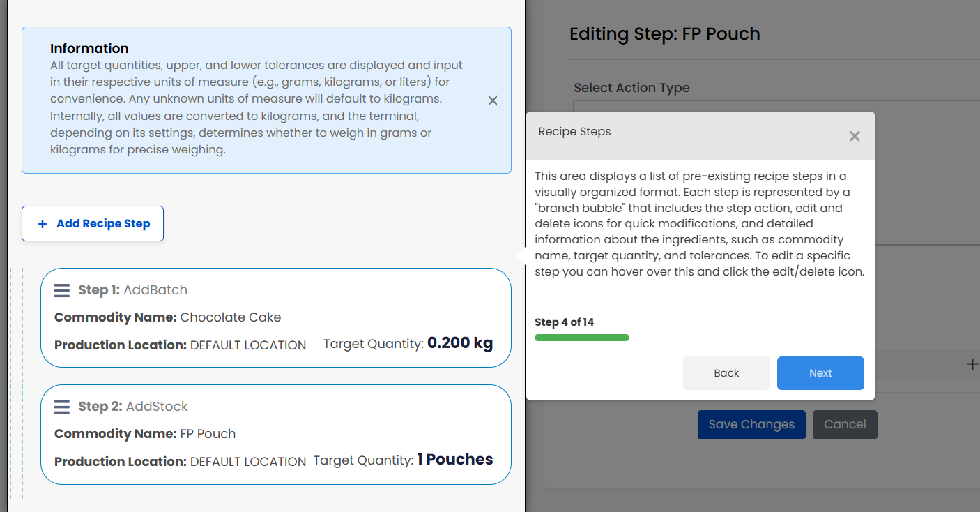The image size is (980, 512).
Task: Click the Editing Step: FP Pouch heading
Action: coord(665,33)
